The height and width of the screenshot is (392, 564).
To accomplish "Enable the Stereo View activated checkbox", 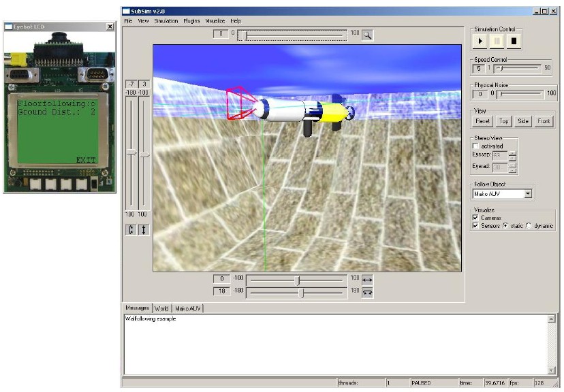I will click(x=475, y=146).
